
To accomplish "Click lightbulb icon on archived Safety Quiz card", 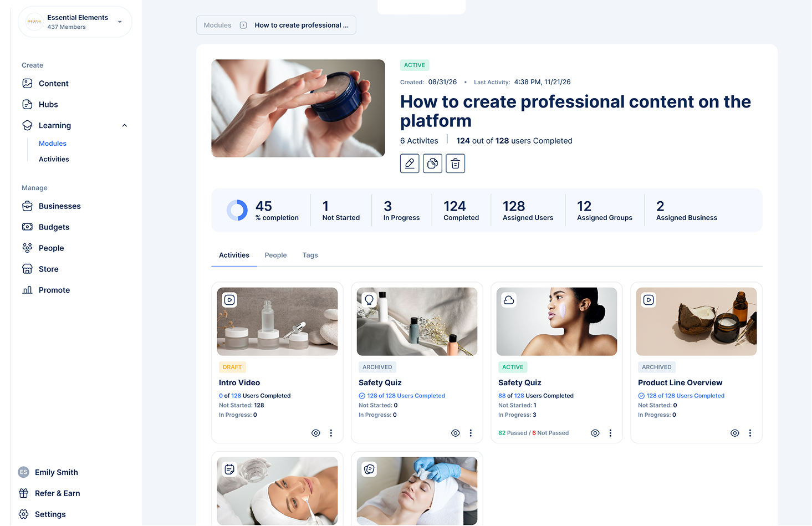I will click(369, 300).
